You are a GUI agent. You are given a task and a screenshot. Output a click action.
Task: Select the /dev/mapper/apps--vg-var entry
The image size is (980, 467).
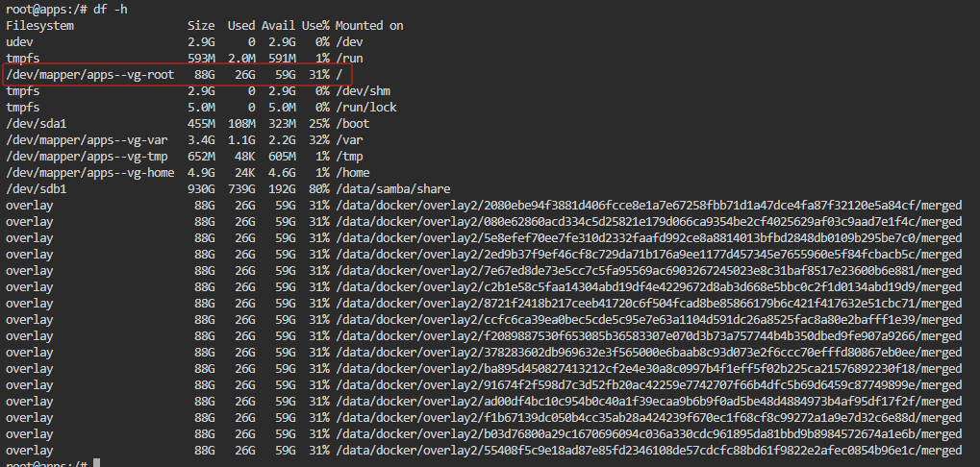87,140
